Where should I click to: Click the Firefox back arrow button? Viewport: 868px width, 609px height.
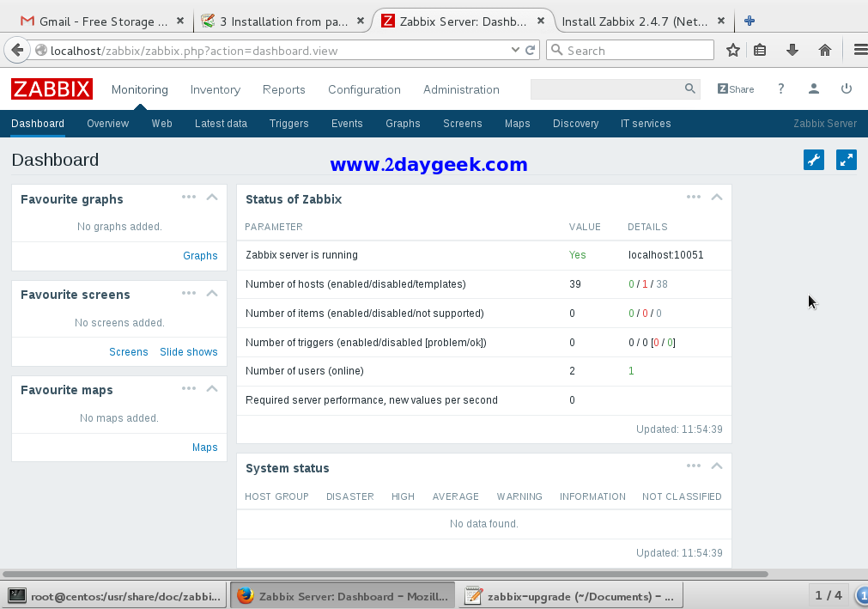coord(16,51)
